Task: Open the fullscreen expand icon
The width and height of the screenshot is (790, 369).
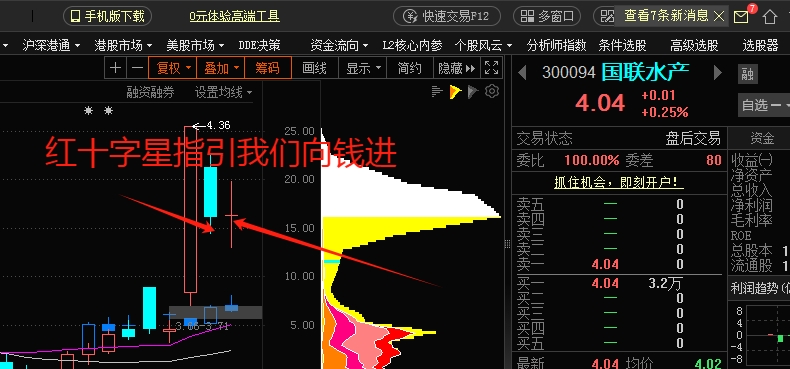Action: pos(491,68)
